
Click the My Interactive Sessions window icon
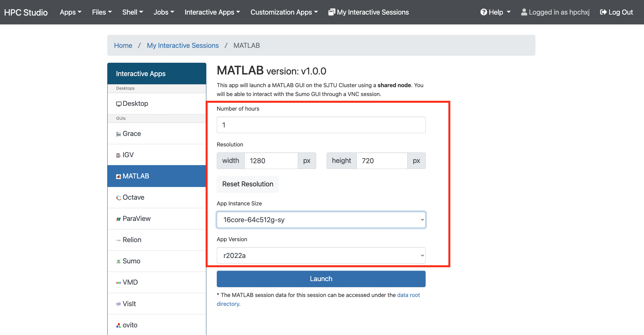(x=332, y=12)
